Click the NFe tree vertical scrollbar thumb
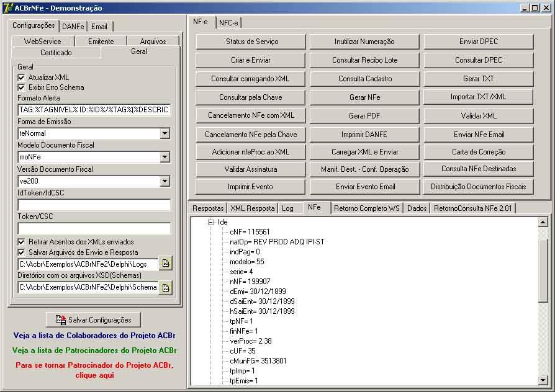Viewport: 555px width, 392px height. (x=543, y=270)
